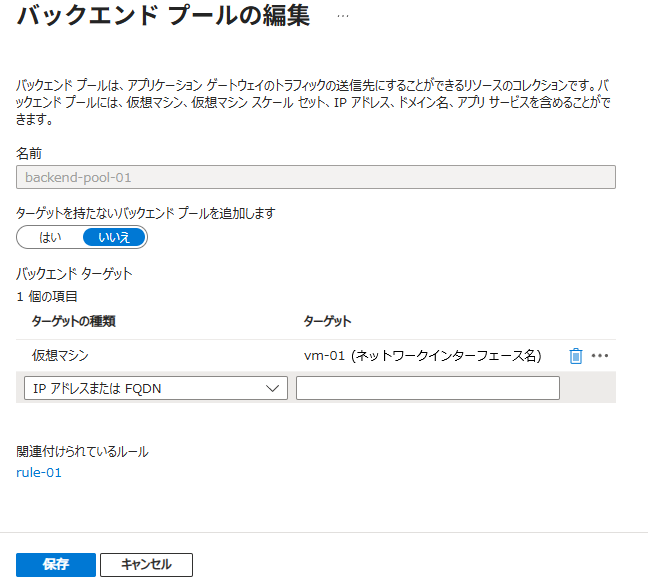648x586 pixels.
Task: Click the ターゲット column header
Action: (x=327, y=321)
